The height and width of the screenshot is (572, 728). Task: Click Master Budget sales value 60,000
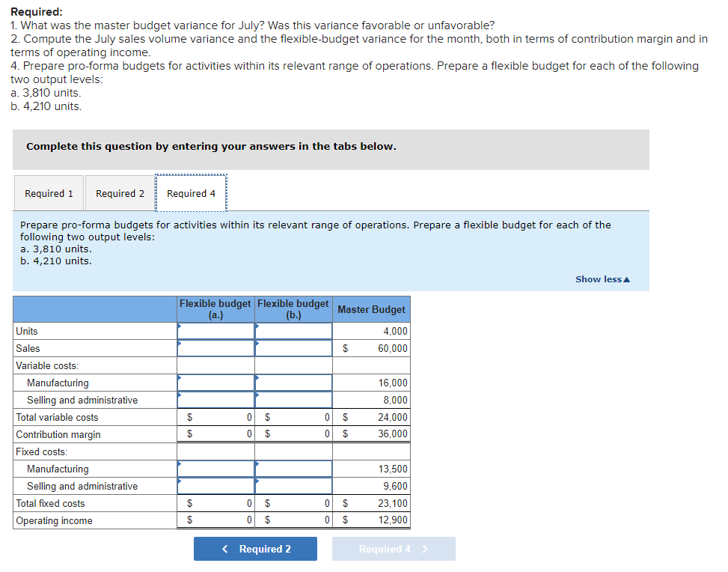coord(392,348)
